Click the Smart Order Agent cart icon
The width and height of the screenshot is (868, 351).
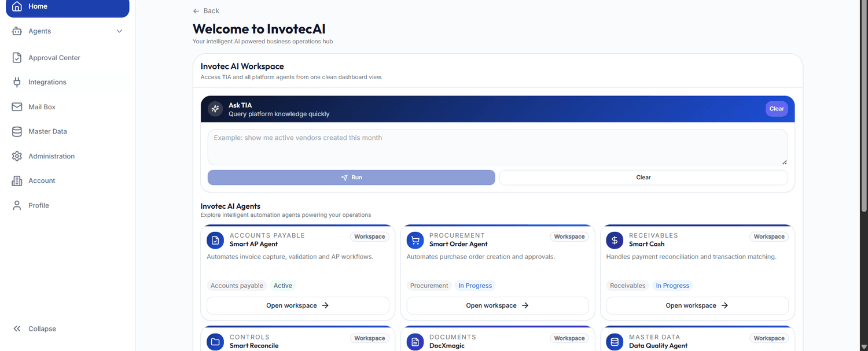tap(415, 240)
